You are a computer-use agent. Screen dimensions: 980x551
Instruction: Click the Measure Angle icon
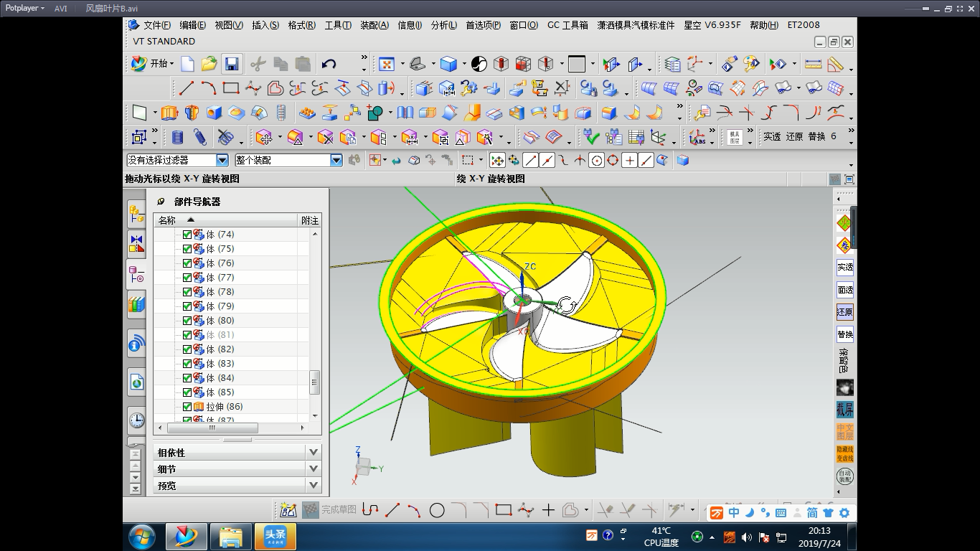835,64
